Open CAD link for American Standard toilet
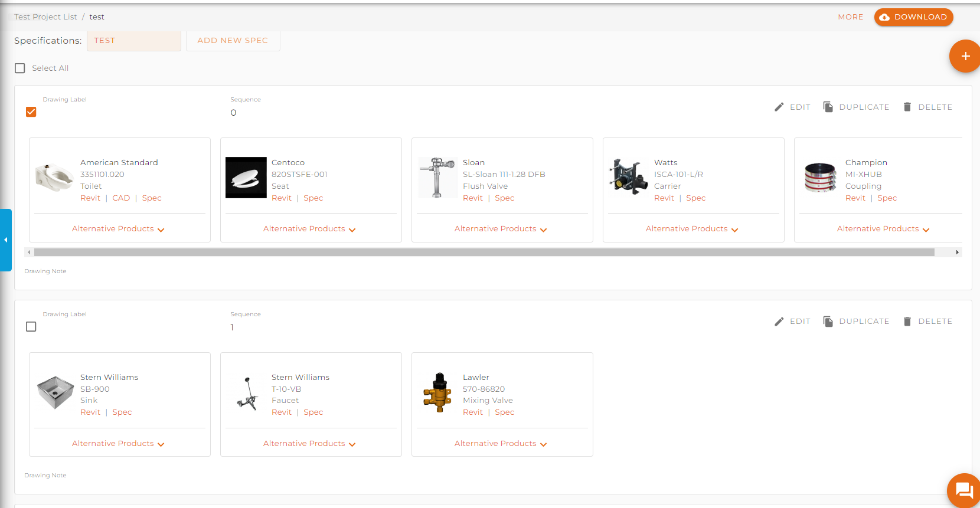 point(121,198)
